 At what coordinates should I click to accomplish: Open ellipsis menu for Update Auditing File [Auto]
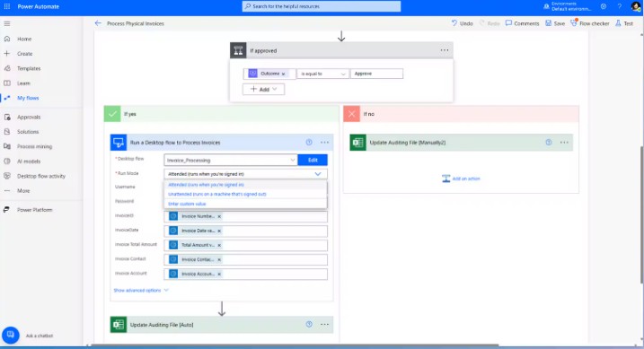324,325
